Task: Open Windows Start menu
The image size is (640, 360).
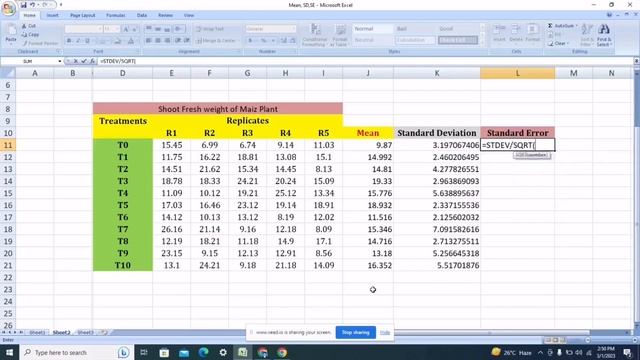Action: tap(9, 352)
